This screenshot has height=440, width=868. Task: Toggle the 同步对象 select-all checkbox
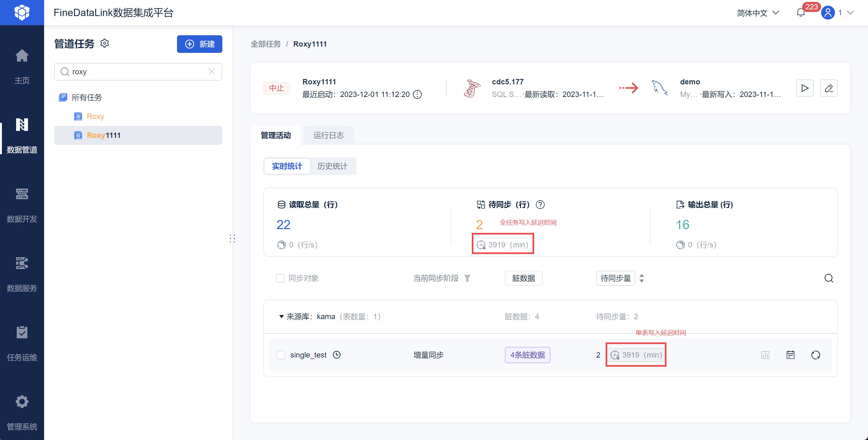[x=280, y=278]
